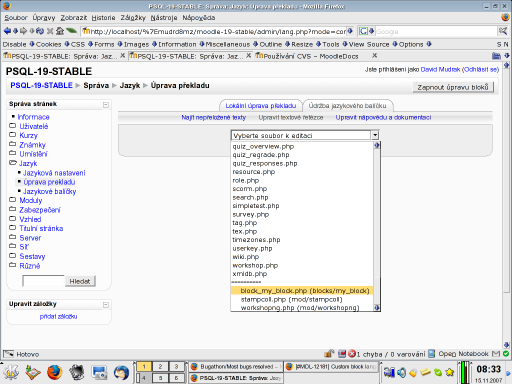This screenshot has height=384, width=512.
Task: Open Jazyková nastavení tree link
Action: [54, 173]
